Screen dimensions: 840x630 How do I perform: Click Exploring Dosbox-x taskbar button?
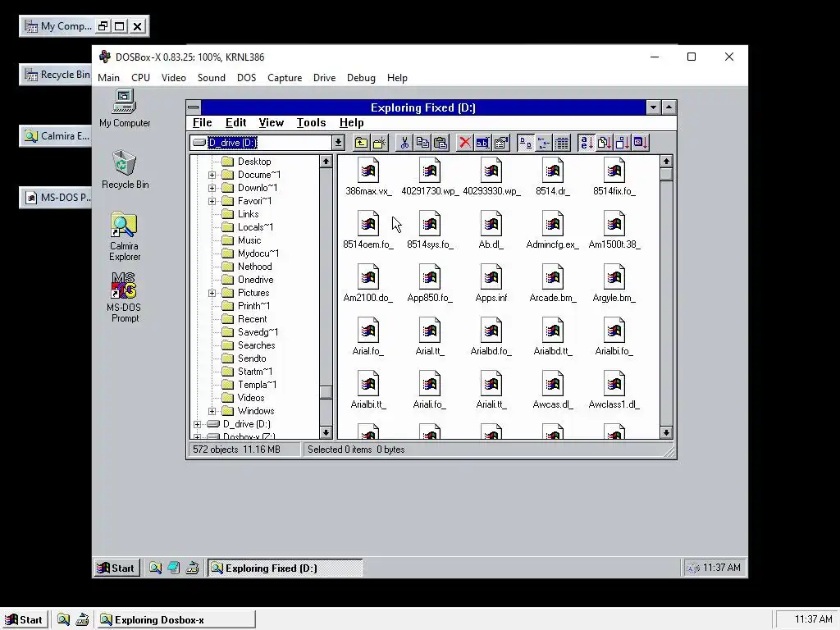[x=176, y=620]
